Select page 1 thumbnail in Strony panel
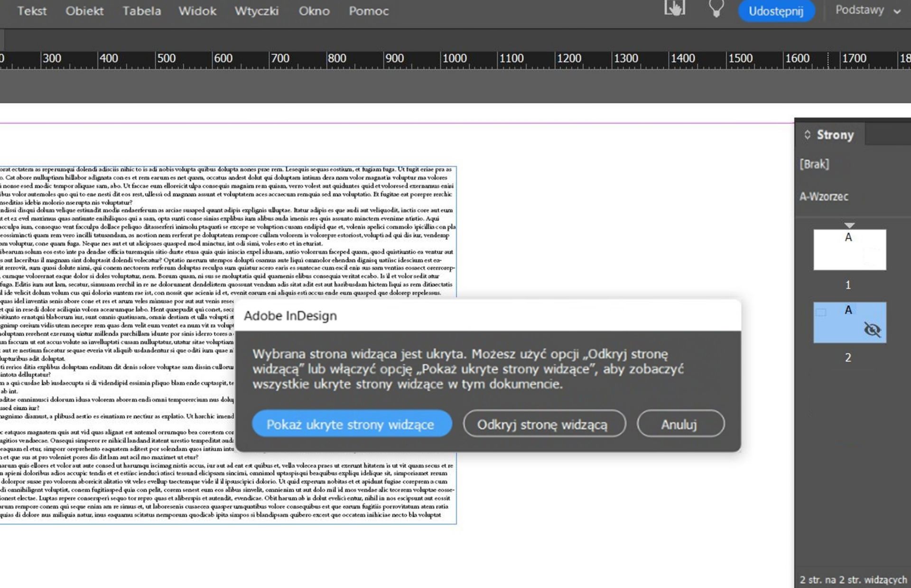 coord(849,250)
